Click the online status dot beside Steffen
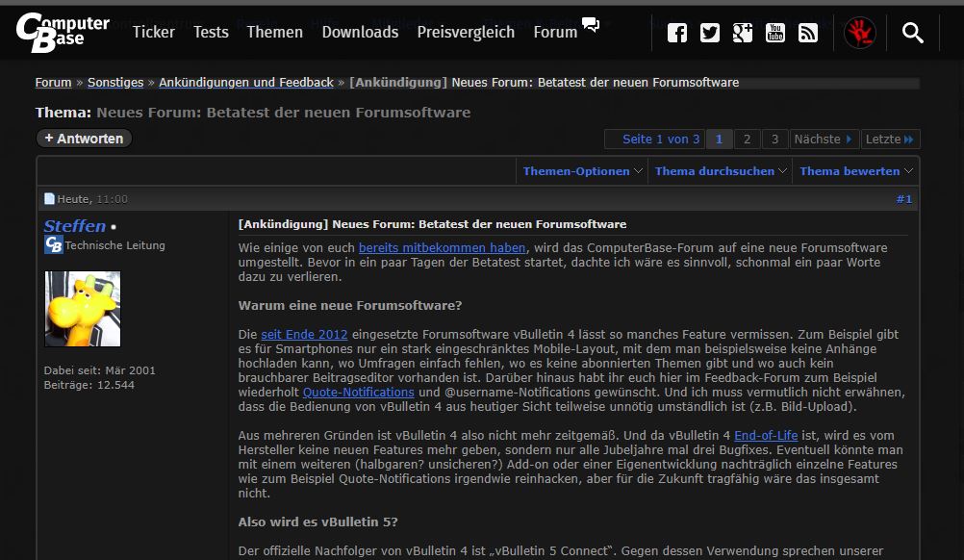 [x=114, y=227]
